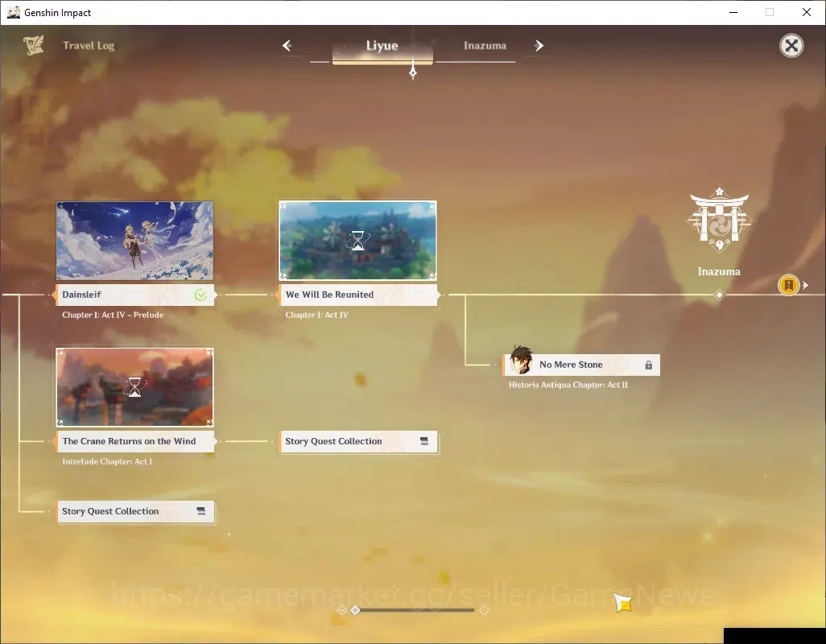Click Zhongli portrait on No Mere Stone
826x644 pixels.
pyautogui.click(x=522, y=361)
